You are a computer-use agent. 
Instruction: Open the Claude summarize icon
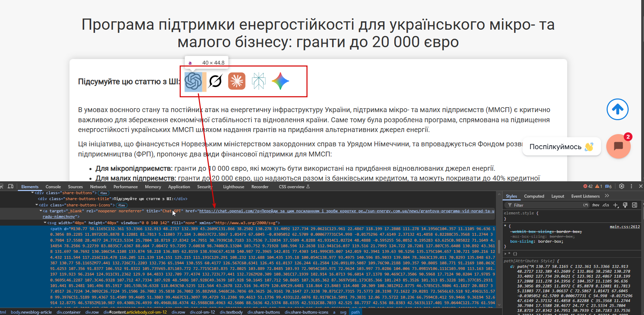pyautogui.click(x=237, y=81)
